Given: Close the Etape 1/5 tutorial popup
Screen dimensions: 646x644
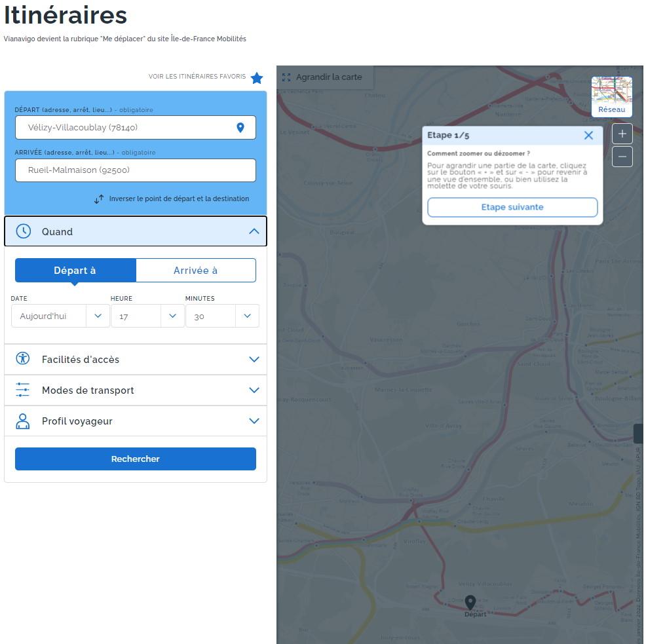Looking at the screenshot, I should click(588, 136).
